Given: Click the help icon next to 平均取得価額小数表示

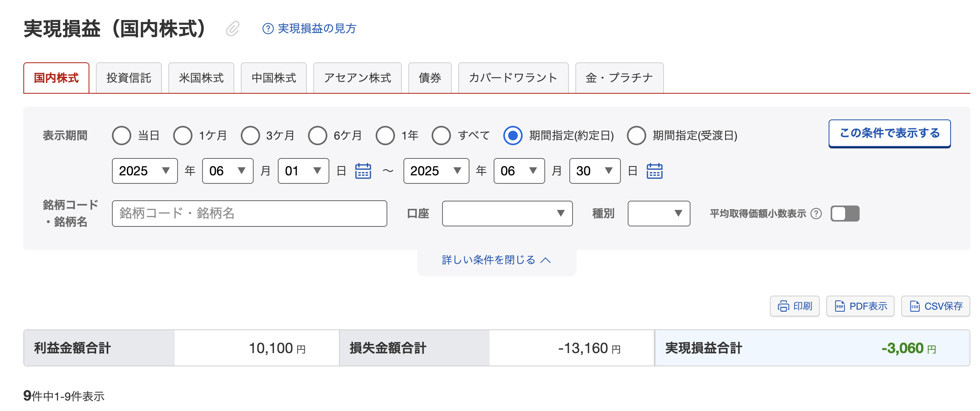Looking at the screenshot, I should coord(817,214).
